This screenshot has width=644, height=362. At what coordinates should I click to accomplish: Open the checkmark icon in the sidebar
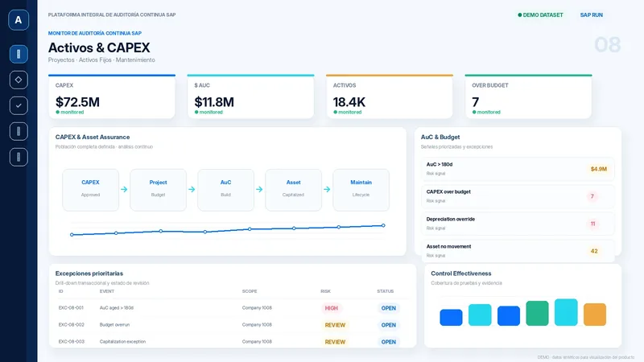[x=19, y=105]
